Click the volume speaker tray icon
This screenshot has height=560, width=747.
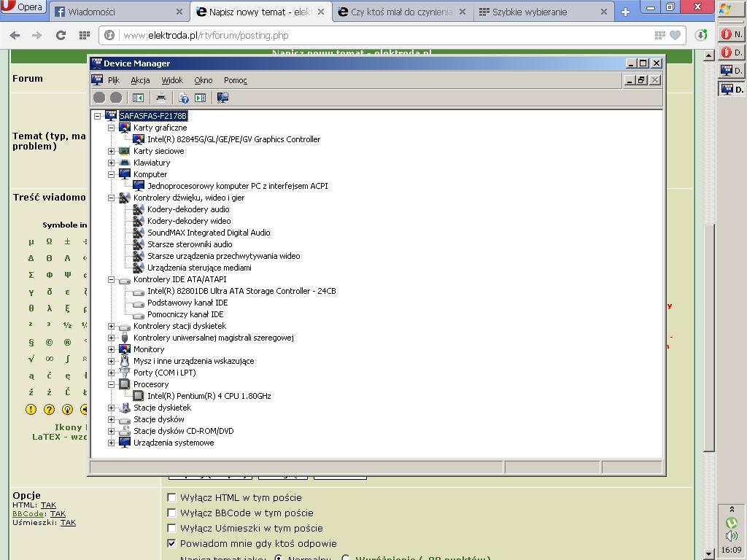731,536
